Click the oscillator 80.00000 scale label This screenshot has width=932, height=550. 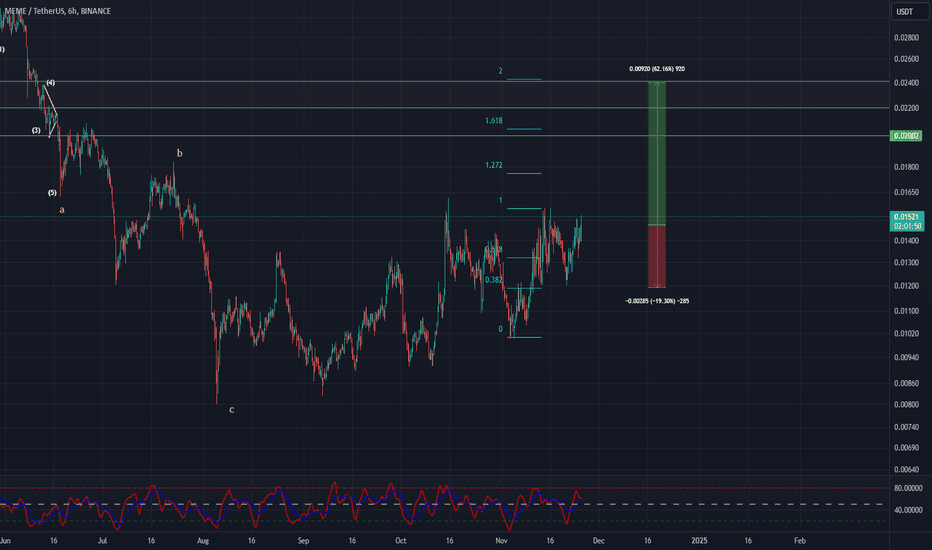tap(908, 488)
